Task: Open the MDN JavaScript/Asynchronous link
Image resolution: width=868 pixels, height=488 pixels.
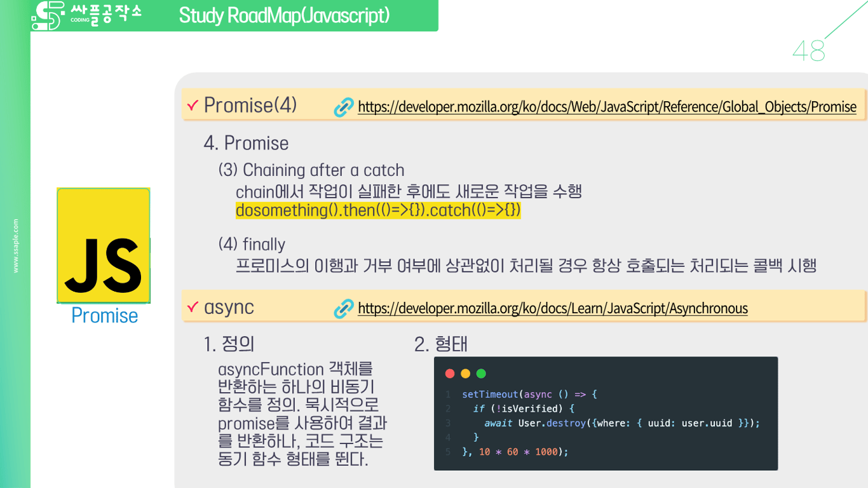Action: [x=553, y=308]
